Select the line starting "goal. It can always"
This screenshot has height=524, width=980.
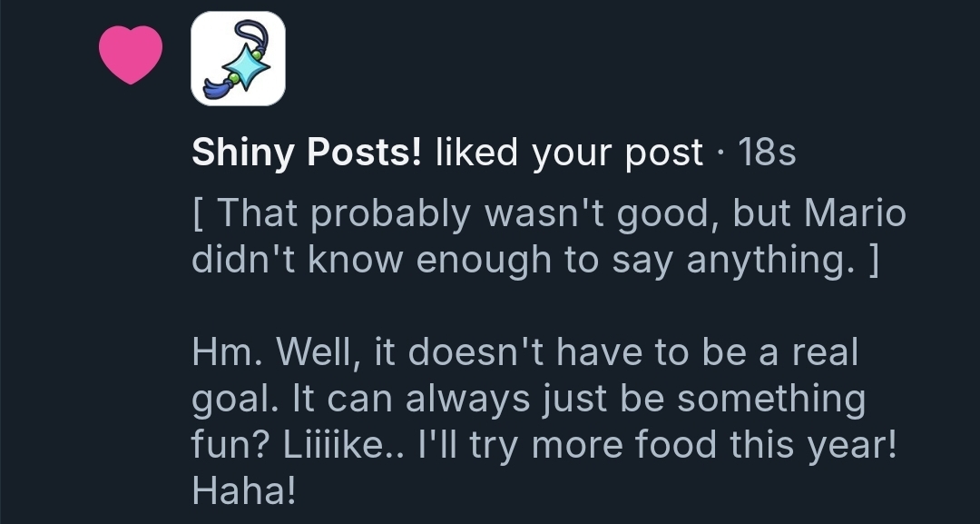coord(528,400)
